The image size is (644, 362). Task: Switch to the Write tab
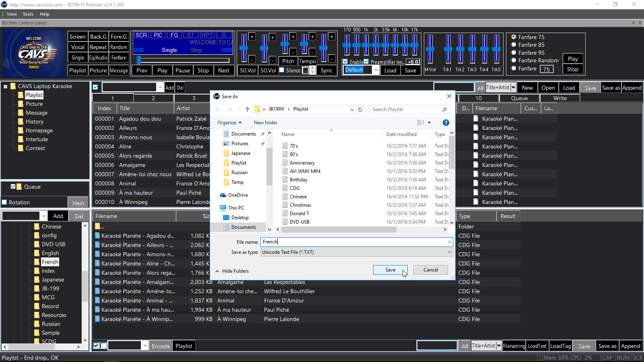click(x=560, y=98)
